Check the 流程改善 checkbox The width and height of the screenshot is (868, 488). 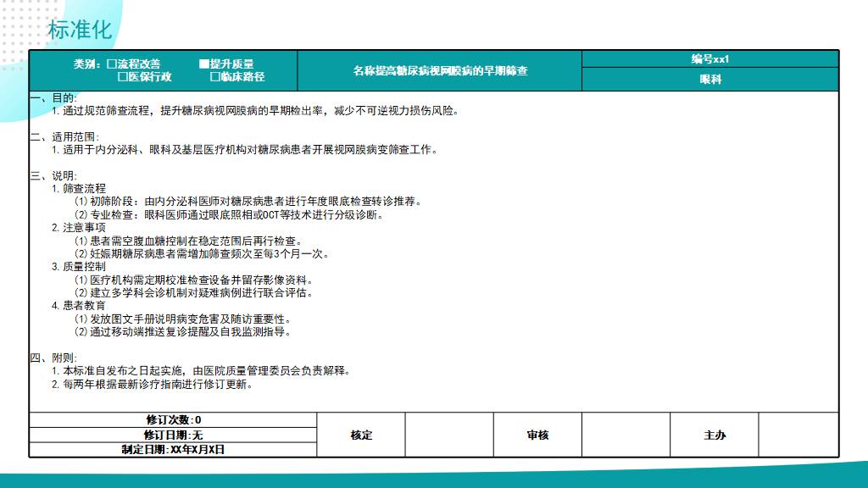pyautogui.click(x=112, y=64)
